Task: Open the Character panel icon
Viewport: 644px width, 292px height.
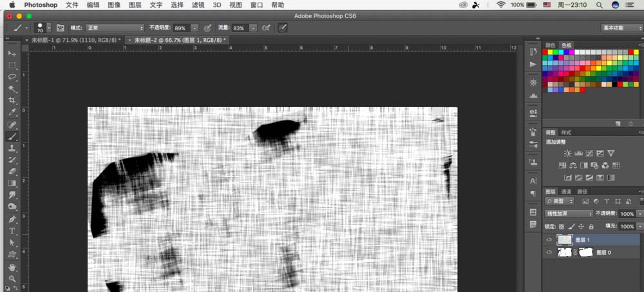Action: tap(533, 181)
